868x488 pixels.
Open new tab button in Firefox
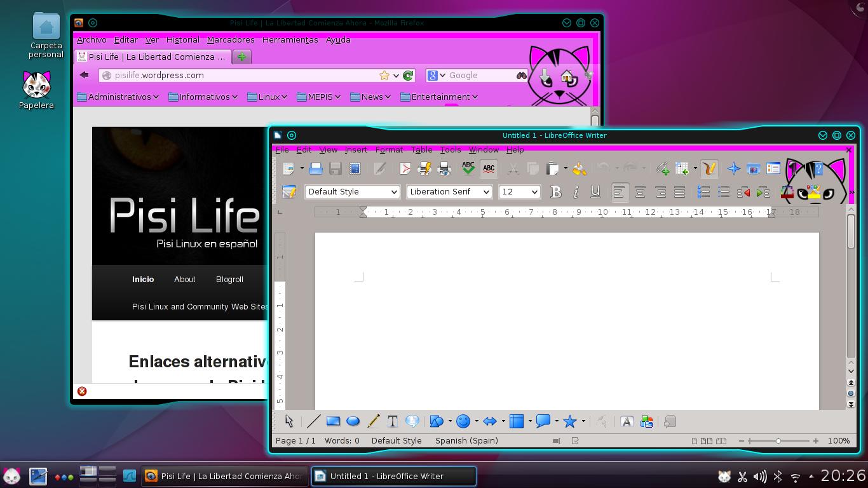coord(241,57)
